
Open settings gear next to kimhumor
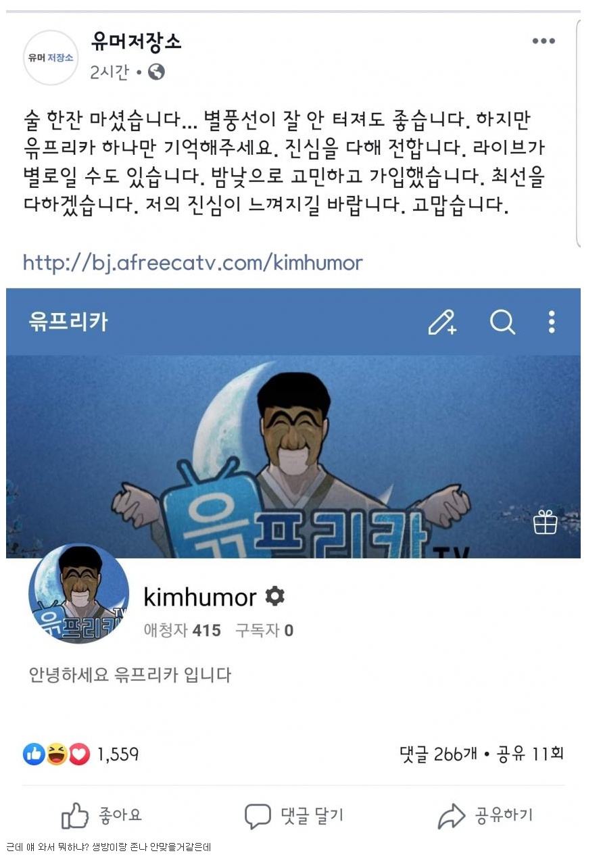pos(274,596)
